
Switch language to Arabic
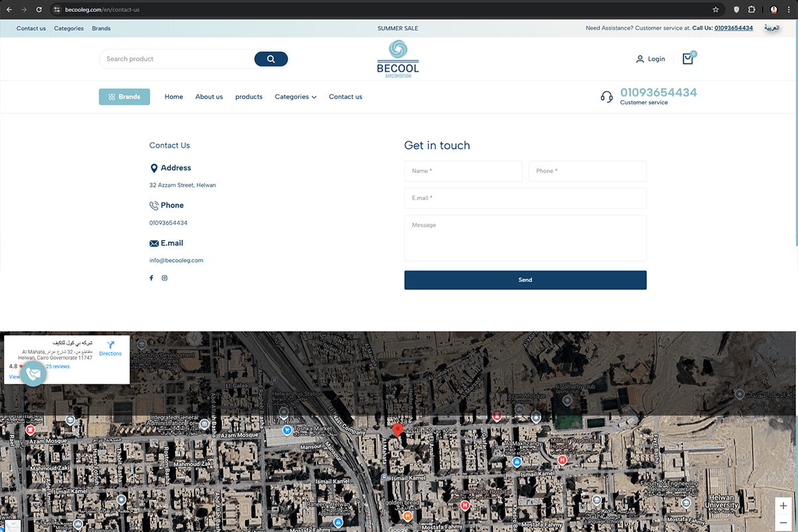click(771, 29)
